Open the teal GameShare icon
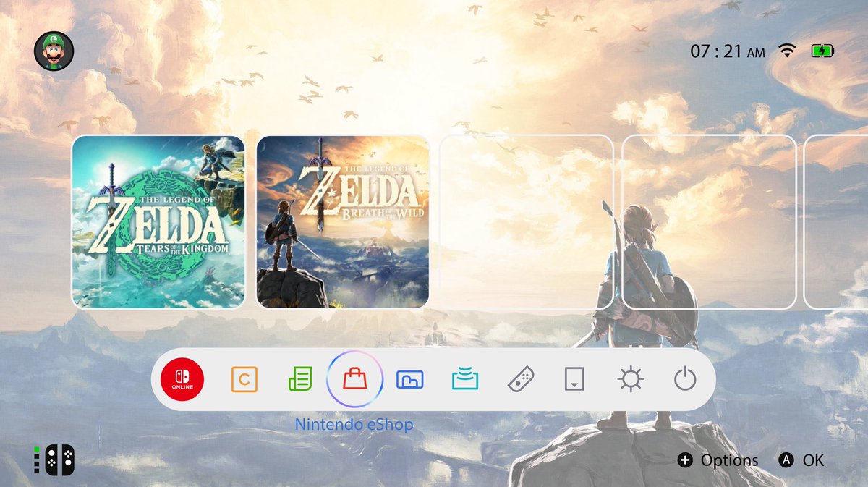Viewport: 868px width, 487px height. click(x=465, y=379)
